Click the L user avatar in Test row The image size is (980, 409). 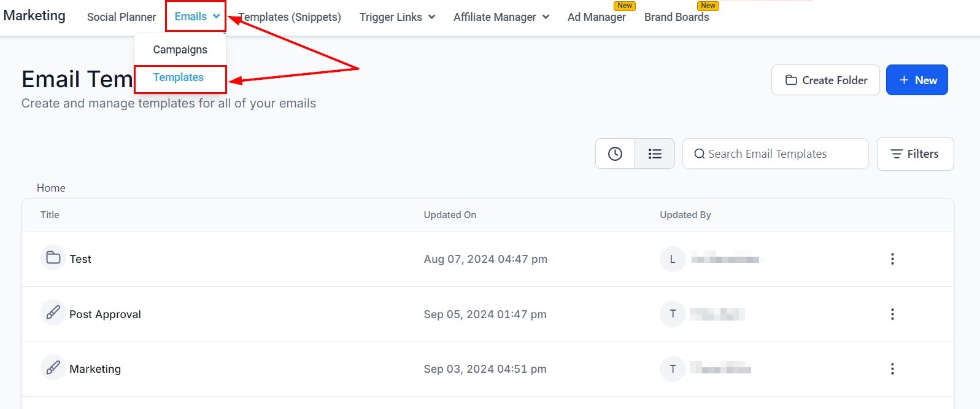pos(673,259)
